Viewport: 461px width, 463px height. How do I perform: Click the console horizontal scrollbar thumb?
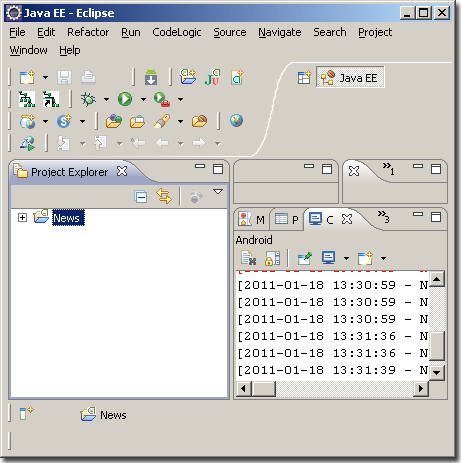tap(264, 388)
